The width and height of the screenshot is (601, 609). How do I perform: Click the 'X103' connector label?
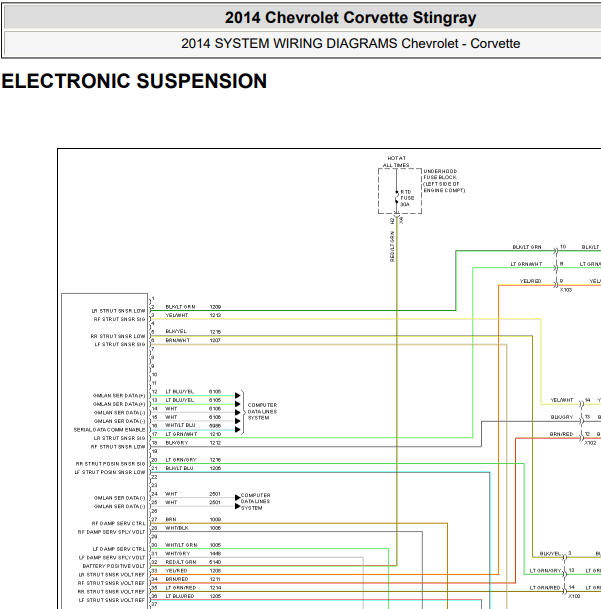(566, 290)
